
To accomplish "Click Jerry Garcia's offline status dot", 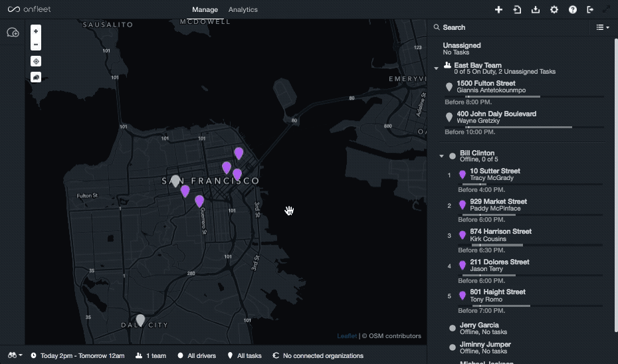I will pos(453,328).
